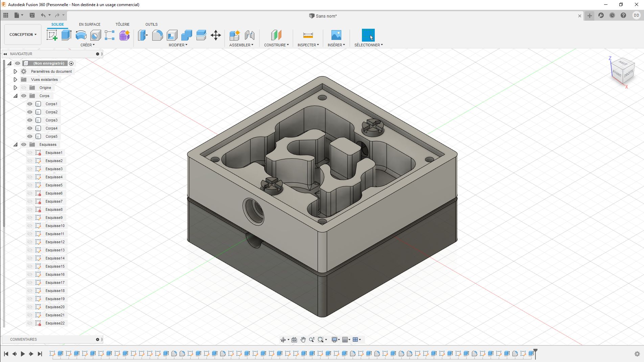The width and height of the screenshot is (644, 362).
Task: Click the Create Sketch tool icon
Action: (52, 35)
